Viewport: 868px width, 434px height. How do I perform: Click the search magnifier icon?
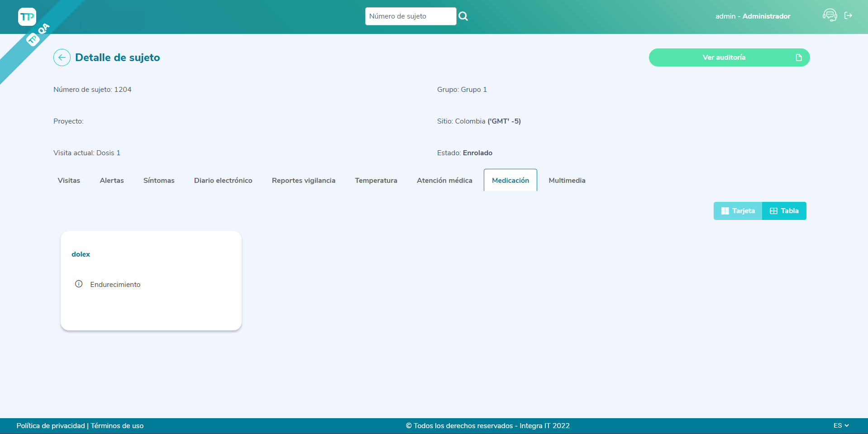463,16
